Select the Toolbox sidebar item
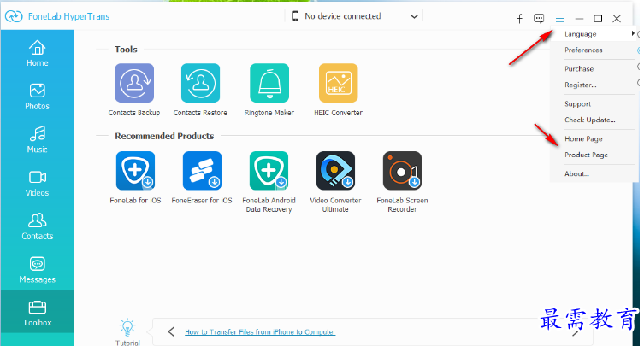 pyautogui.click(x=38, y=314)
